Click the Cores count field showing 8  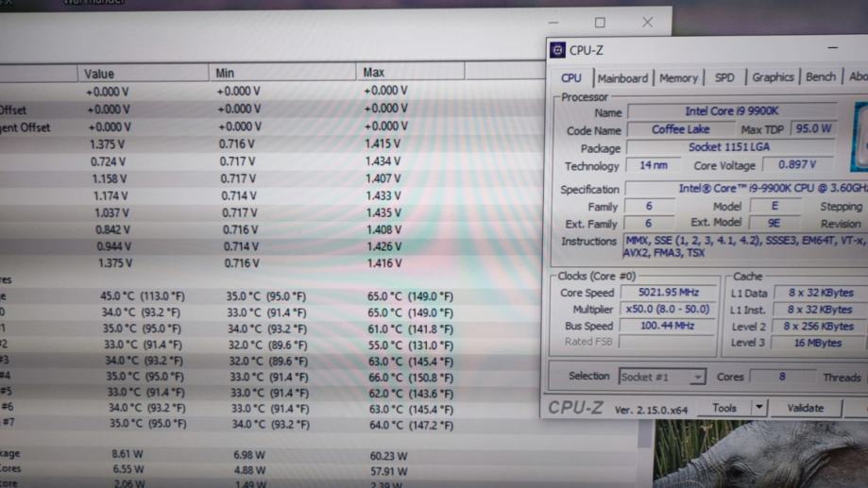point(782,377)
